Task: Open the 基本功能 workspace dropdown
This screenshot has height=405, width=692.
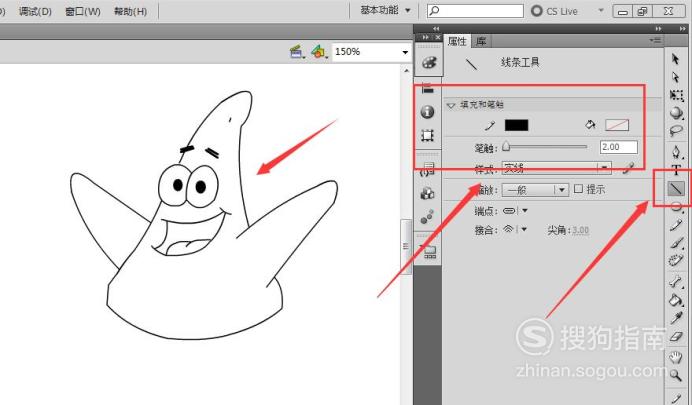Action: tap(385, 10)
